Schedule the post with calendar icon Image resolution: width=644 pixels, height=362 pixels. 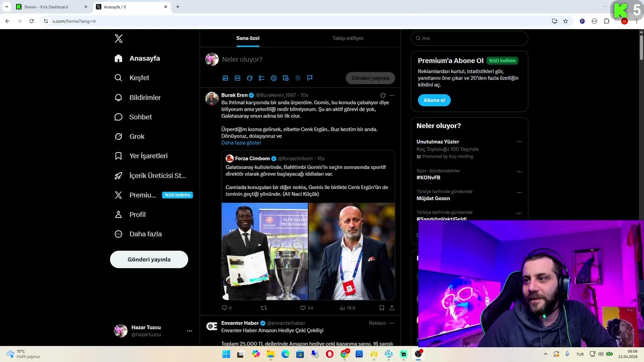click(286, 78)
